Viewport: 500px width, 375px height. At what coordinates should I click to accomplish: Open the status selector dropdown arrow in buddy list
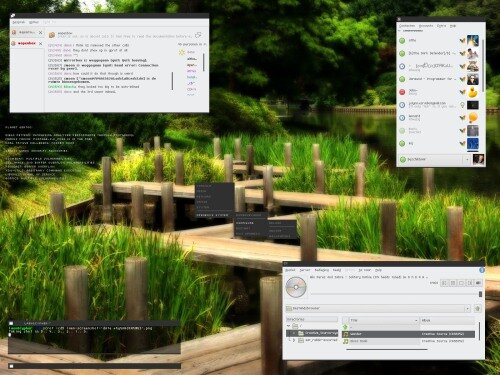tap(467, 160)
